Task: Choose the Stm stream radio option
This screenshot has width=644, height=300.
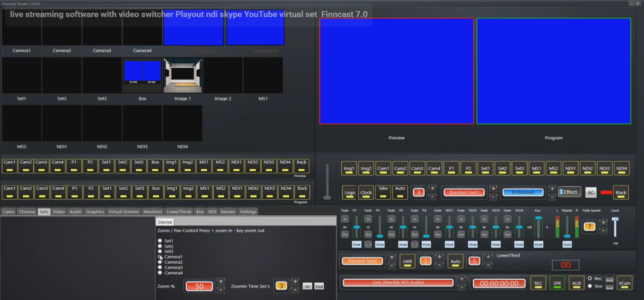Action: point(590,286)
